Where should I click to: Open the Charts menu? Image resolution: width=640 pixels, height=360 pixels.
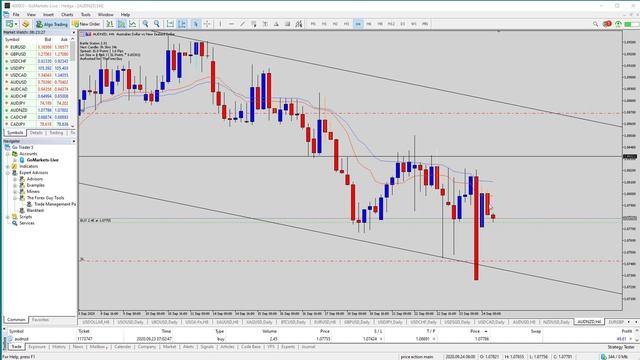coord(67,15)
